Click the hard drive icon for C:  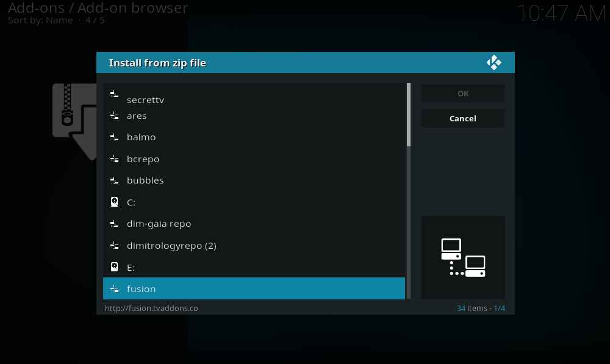click(115, 202)
